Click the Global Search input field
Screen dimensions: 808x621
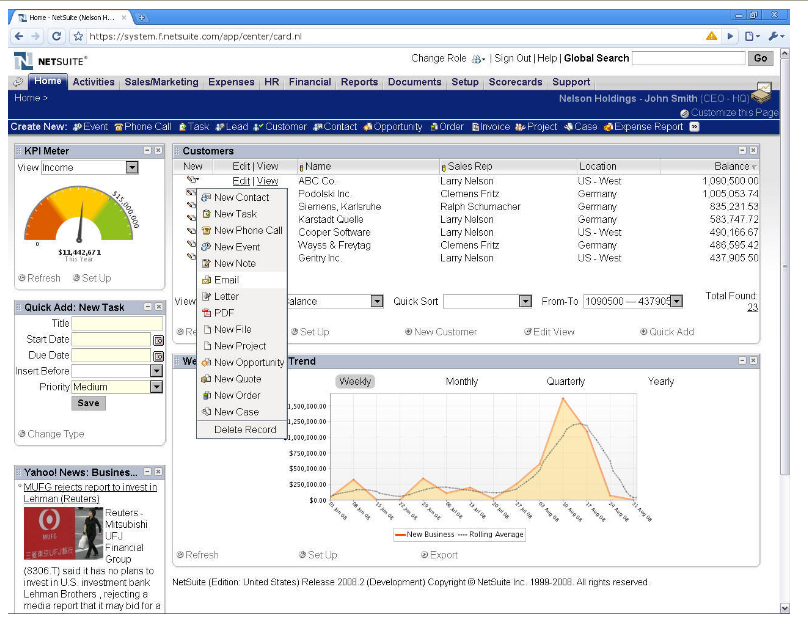(x=688, y=58)
